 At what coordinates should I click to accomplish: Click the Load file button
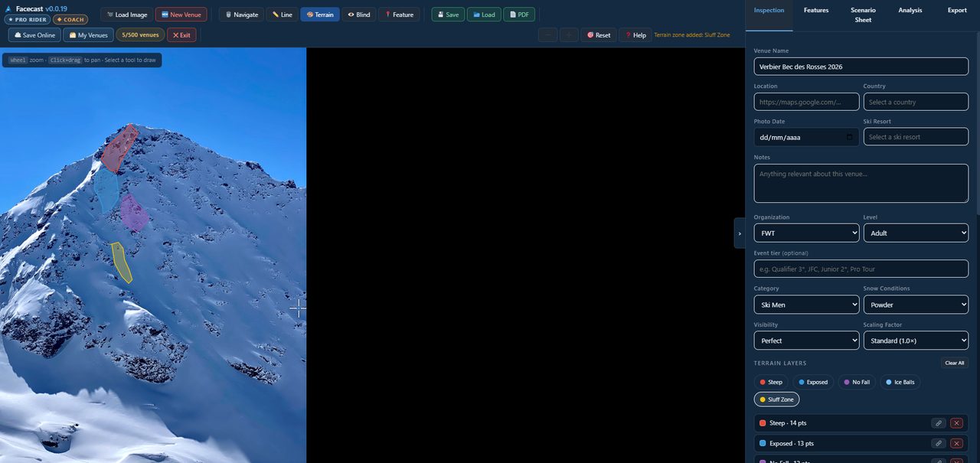tap(484, 15)
